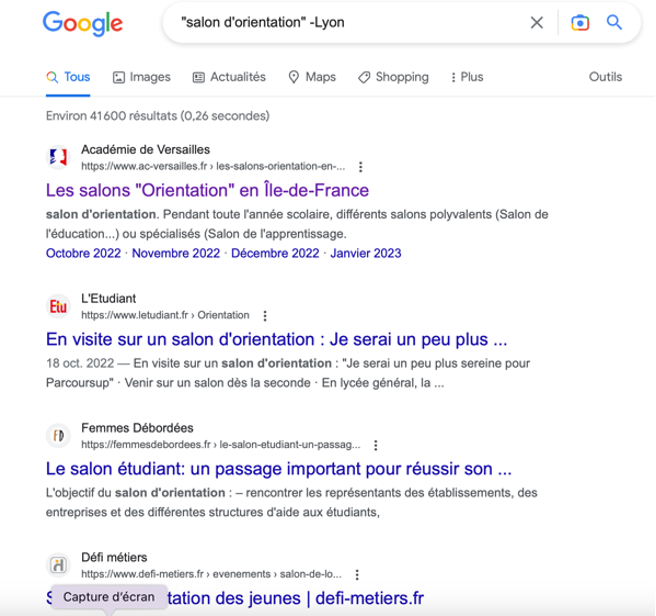
Task: Click the blue magnifying glass search icon
Action: [614, 22]
